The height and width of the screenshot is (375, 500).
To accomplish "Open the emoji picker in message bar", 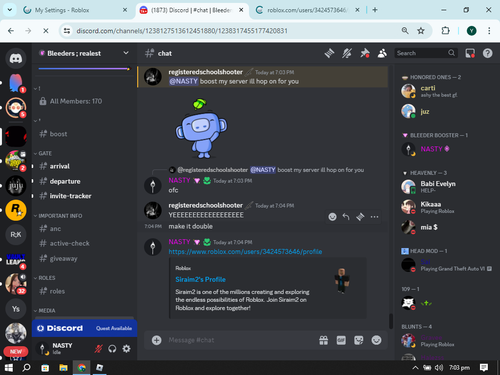I will (376, 340).
